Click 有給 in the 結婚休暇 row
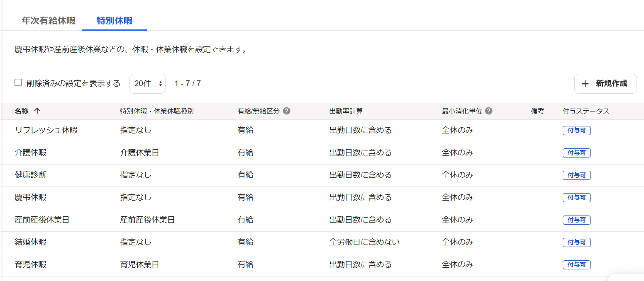The image size is (644, 281). pos(246,242)
